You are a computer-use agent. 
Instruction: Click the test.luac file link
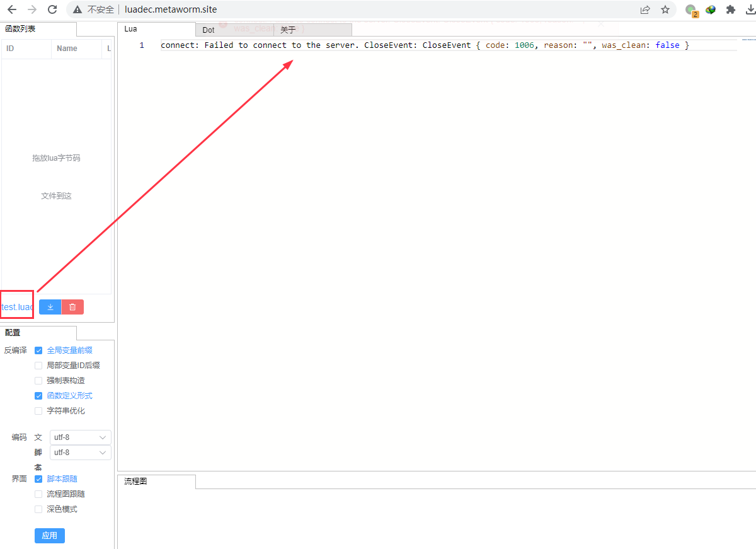coord(17,307)
